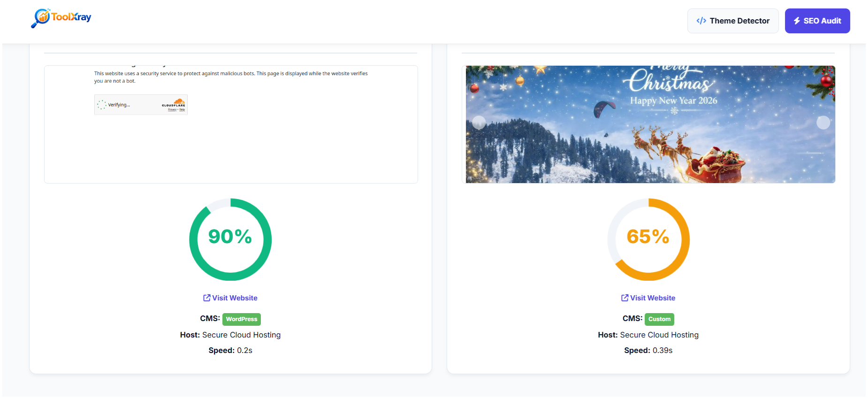Click the external link icon beside 90% card's Visit Website
The width and height of the screenshot is (868, 399).
[x=206, y=298]
